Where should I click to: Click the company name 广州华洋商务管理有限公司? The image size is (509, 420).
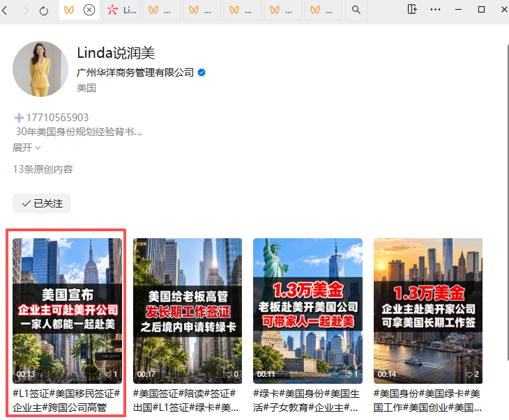[135, 72]
